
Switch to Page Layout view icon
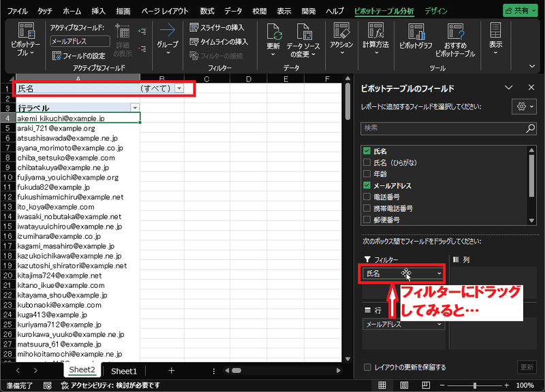[404, 385]
